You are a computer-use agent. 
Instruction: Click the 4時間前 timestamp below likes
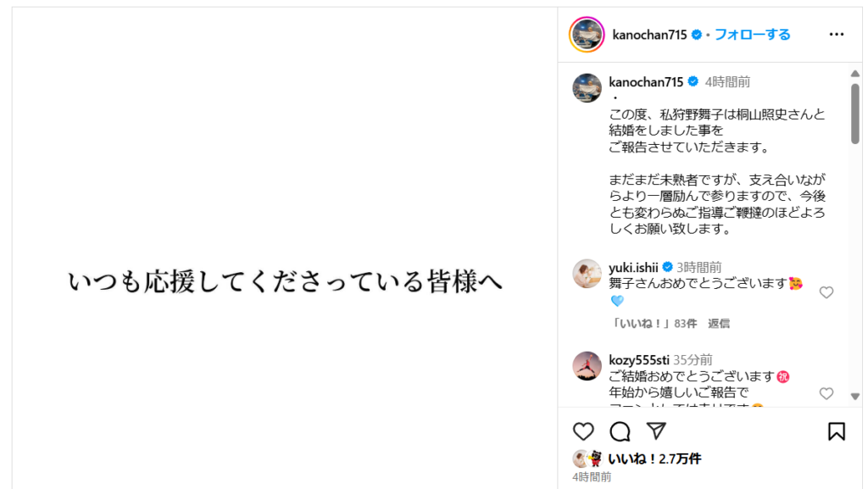click(592, 477)
